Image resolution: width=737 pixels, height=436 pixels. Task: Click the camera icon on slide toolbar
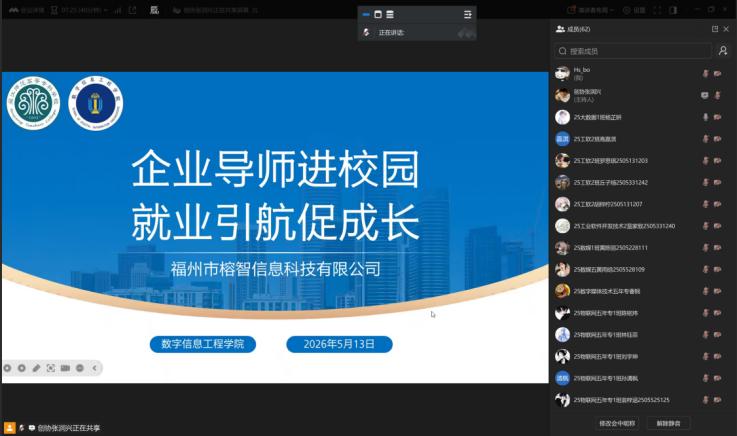pos(65,368)
